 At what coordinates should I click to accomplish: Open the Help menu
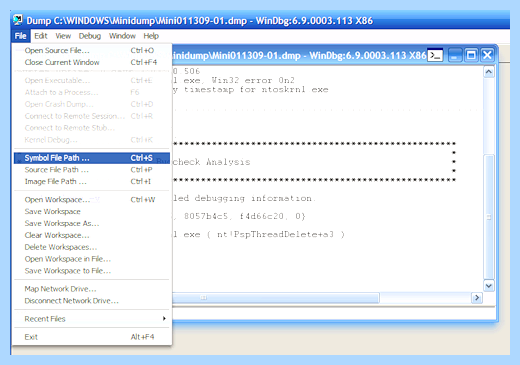pyautogui.click(x=151, y=36)
